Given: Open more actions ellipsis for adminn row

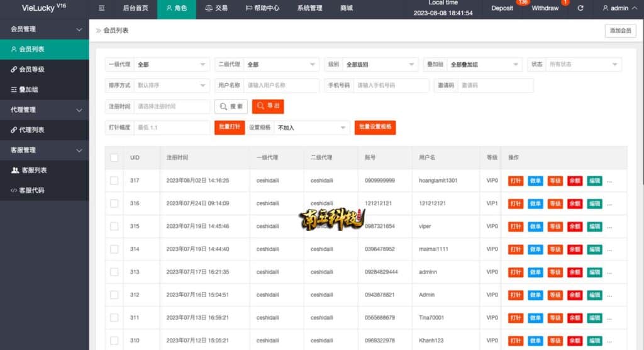Looking at the screenshot, I should click(x=609, y=273).
